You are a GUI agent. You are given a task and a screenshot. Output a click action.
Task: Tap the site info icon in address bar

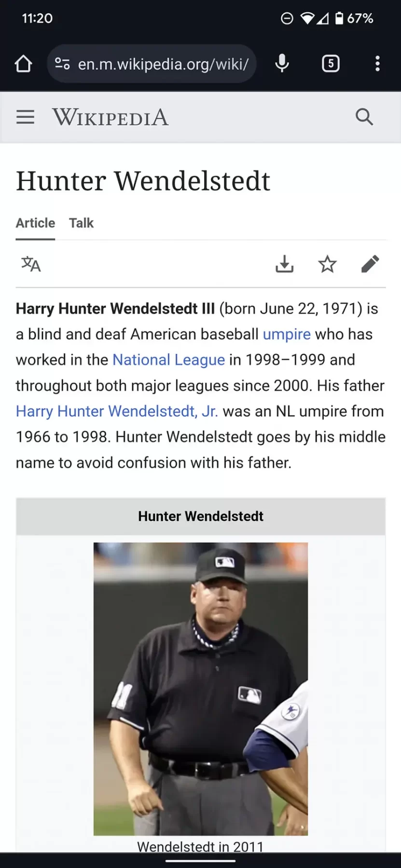[62, 64]
